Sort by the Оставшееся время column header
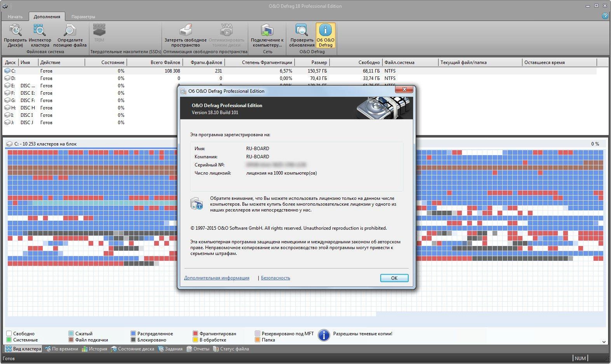The width and height of the screenshot is (611, 364). pyautogui.click(x=559, y=62)
